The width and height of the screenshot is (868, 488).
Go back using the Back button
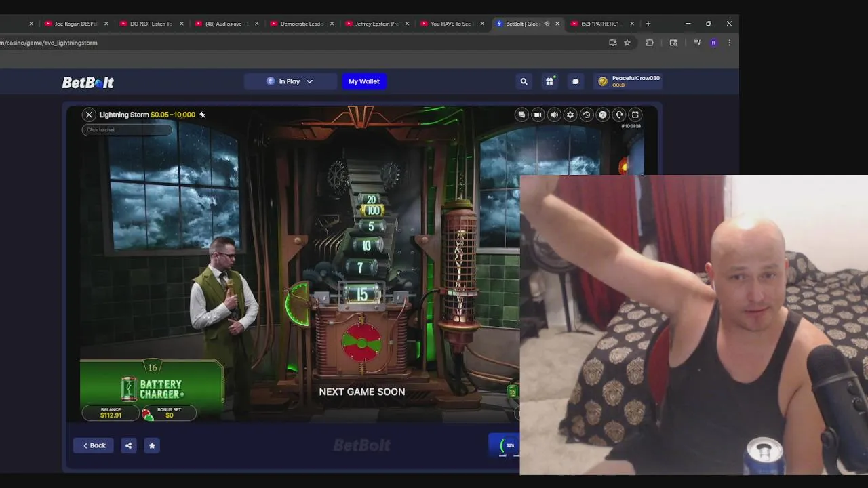94,445
